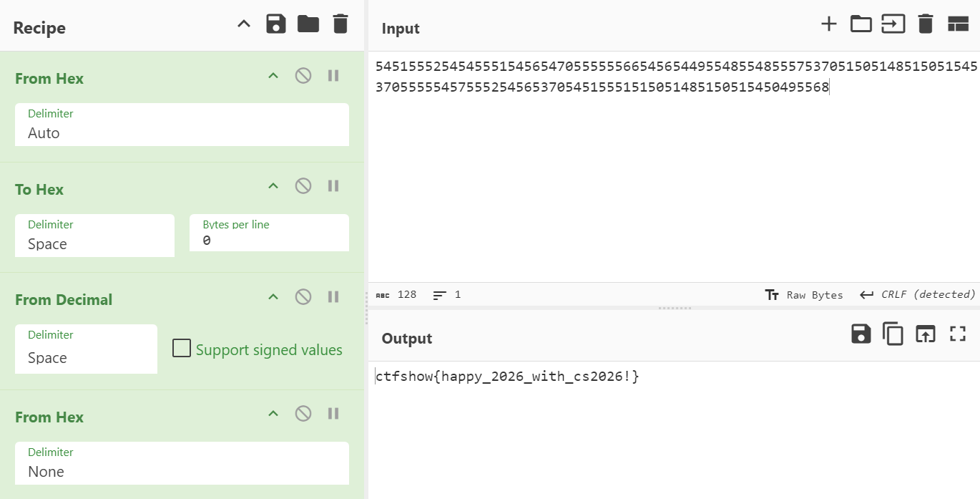The image size is (980, 499).
Task: Open the first From Hex Delimiter dropdown
Action: 182,132
